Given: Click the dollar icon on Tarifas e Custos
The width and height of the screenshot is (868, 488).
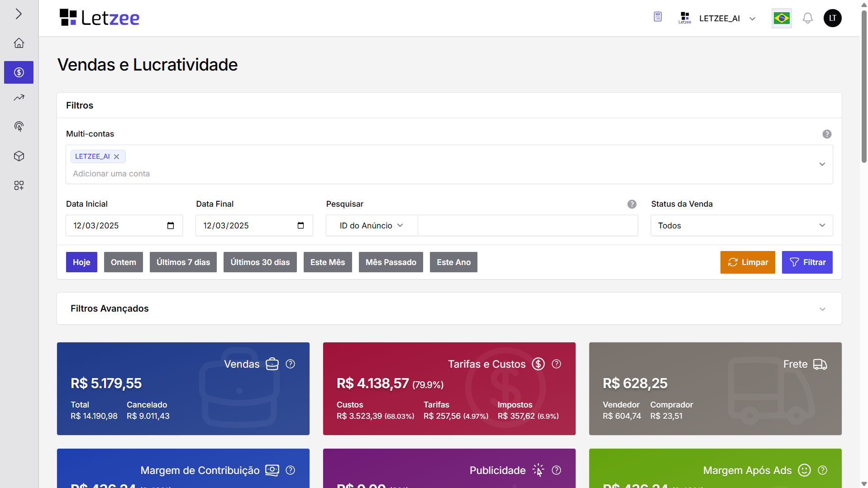Looking at the screenshot, I should click(538, 364).
